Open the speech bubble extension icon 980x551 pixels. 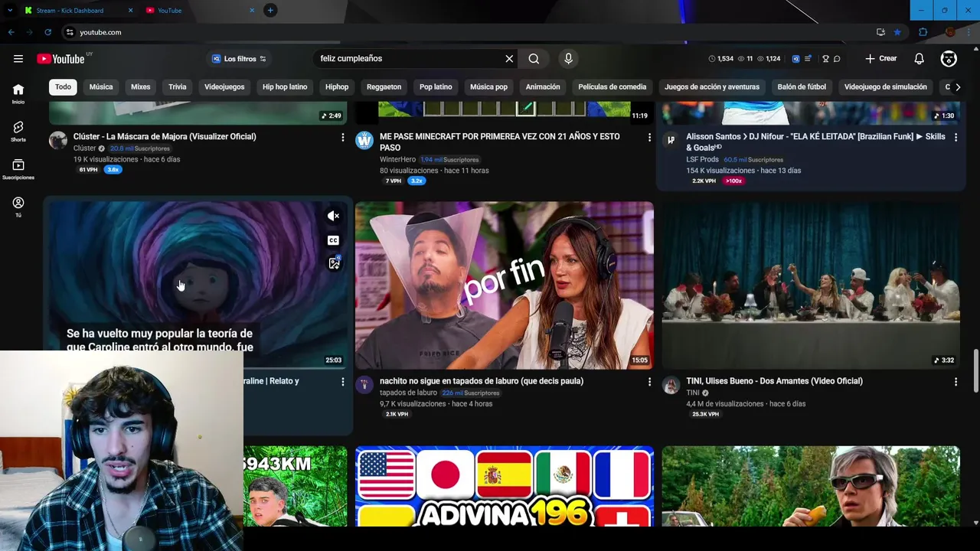click(837, 59)
